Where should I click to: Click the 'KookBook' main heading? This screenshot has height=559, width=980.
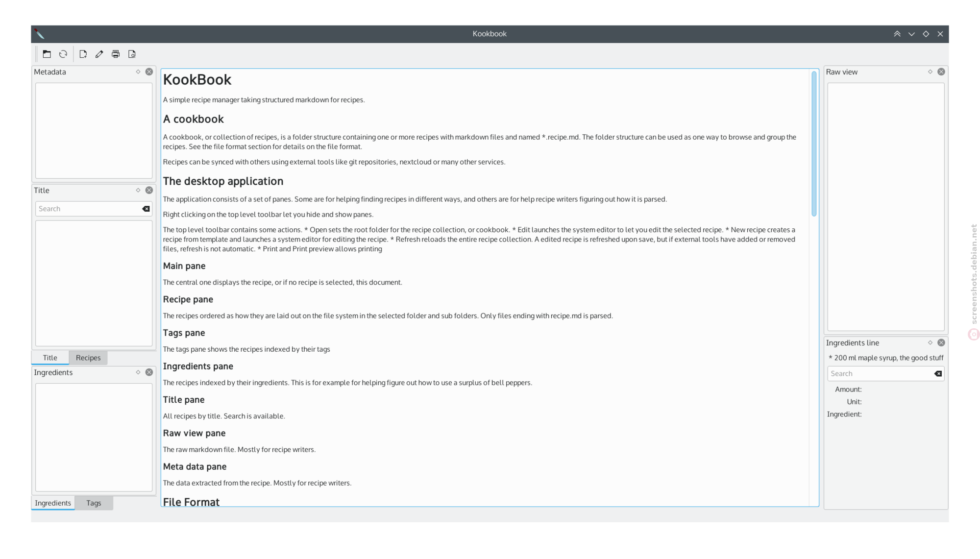[197, 79]
